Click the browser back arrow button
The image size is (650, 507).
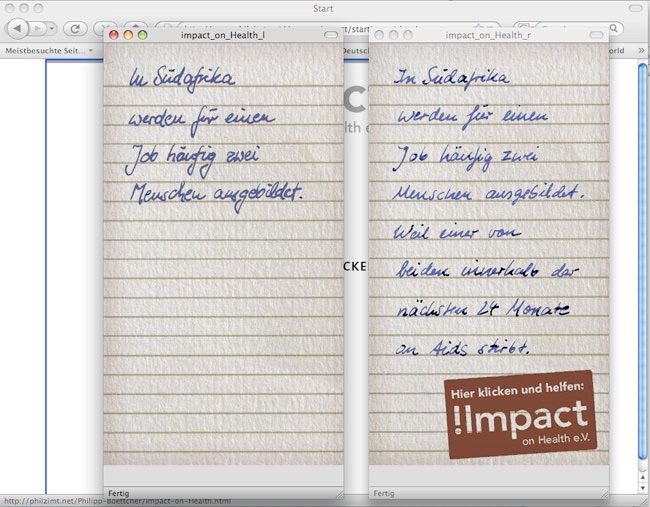[17, 29]
